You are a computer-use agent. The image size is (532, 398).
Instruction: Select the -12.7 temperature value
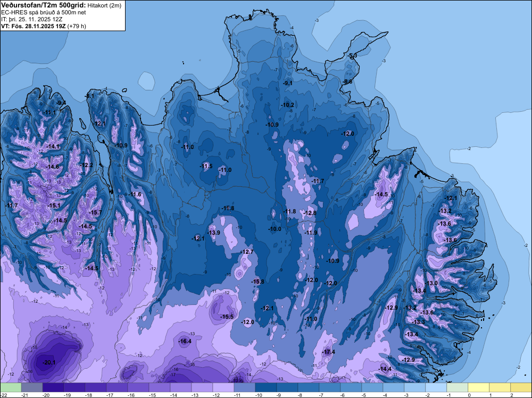(247, 252)
